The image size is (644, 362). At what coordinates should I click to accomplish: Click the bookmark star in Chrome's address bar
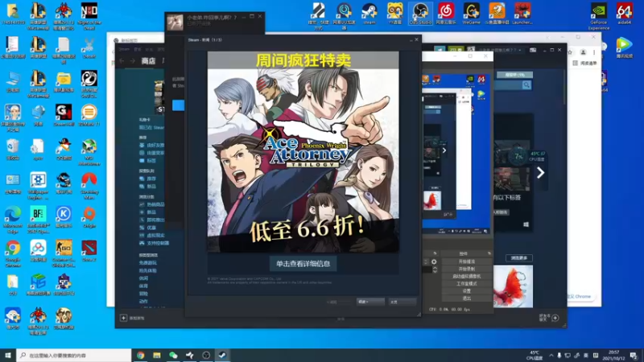pos(570,52)
